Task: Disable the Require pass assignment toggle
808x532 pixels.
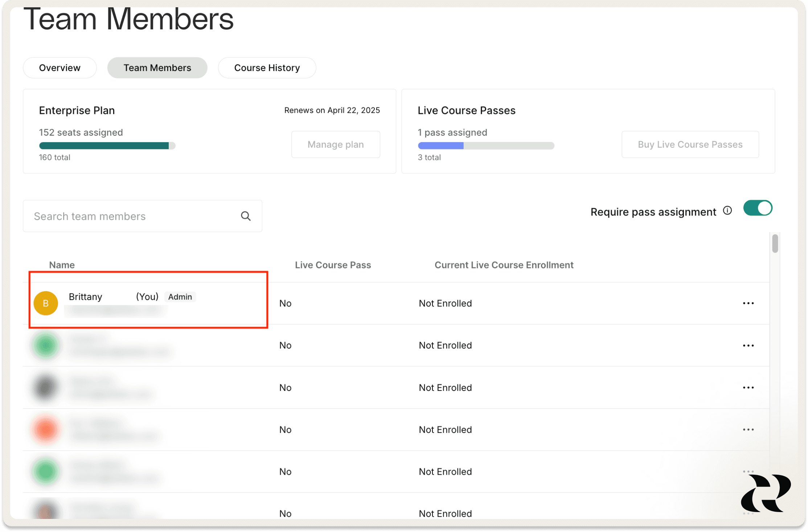Action: click(758, 208)
